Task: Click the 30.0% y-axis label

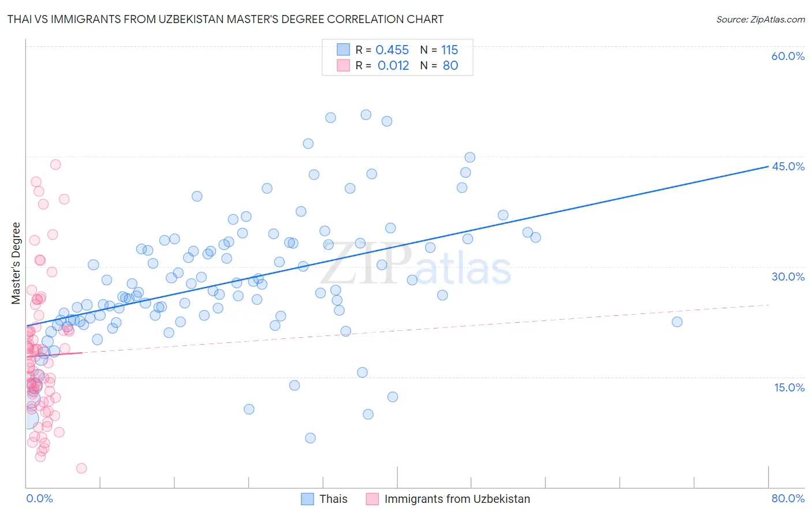Action: tap(788, 277)
